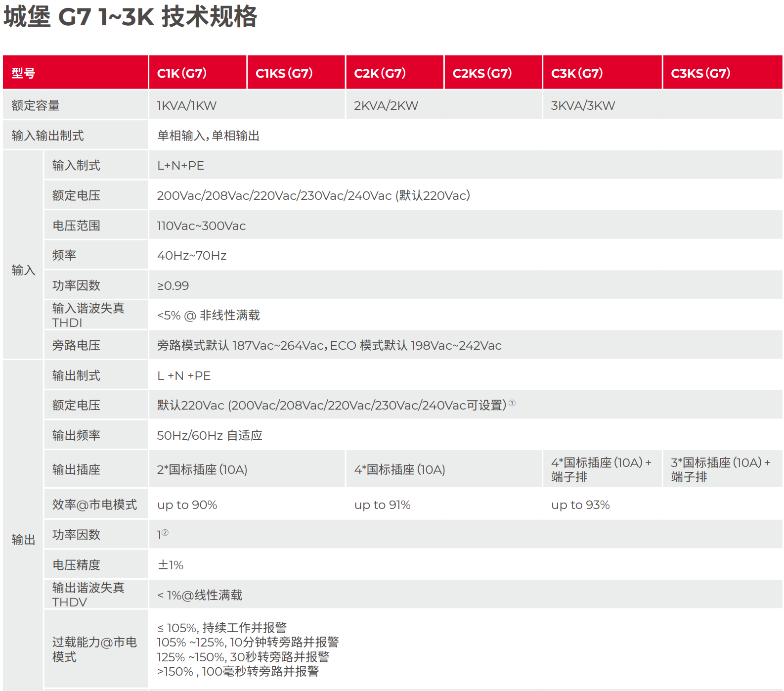This screenshot has width=784, height=691.
Task: Click the 110Vac~300Vac voltage range value
Action: [x=201, y=226]
